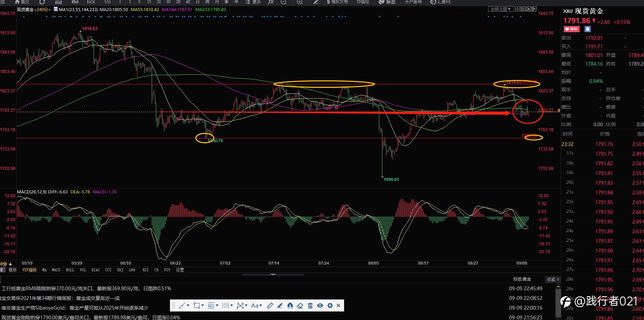Click the panel collapse arrow icon above chart
The height and width of the screenshot is (320, 644).
(534, 9)
